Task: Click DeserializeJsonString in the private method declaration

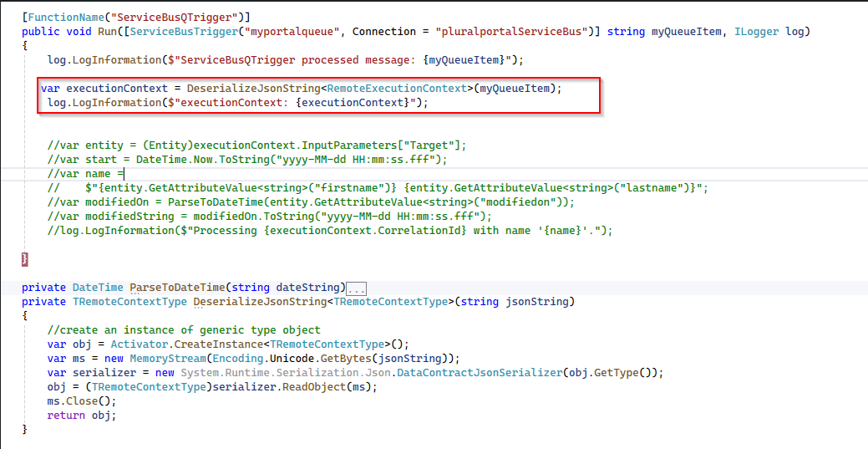Action: [260, 302]
